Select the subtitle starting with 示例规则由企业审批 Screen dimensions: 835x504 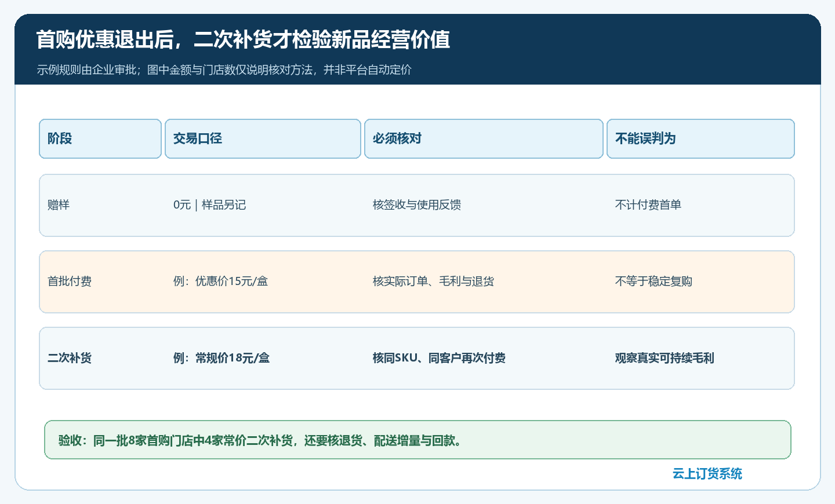pos(224,70)
